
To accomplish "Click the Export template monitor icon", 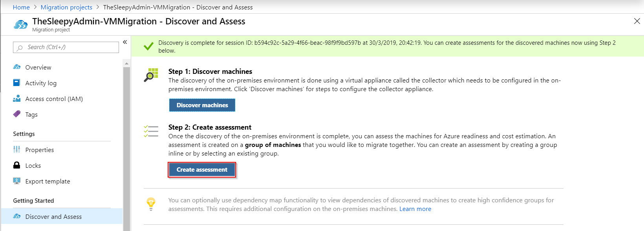I will [17, 181].
